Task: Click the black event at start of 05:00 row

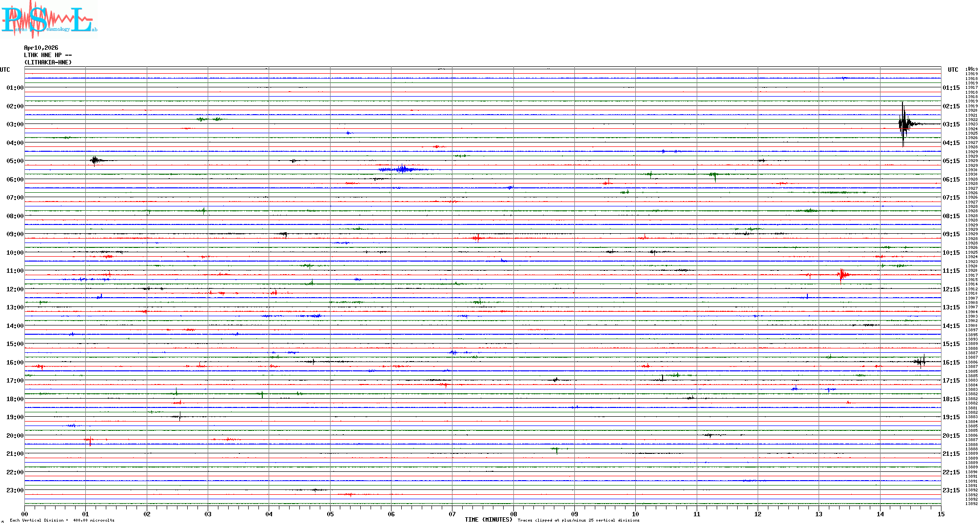Action: (x=95, y=160)
